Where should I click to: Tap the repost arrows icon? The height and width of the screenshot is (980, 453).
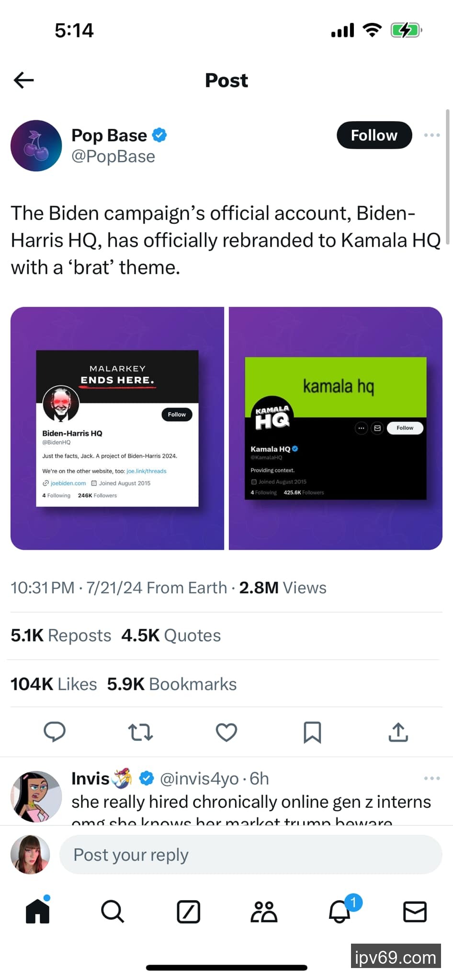coord(140,732)
